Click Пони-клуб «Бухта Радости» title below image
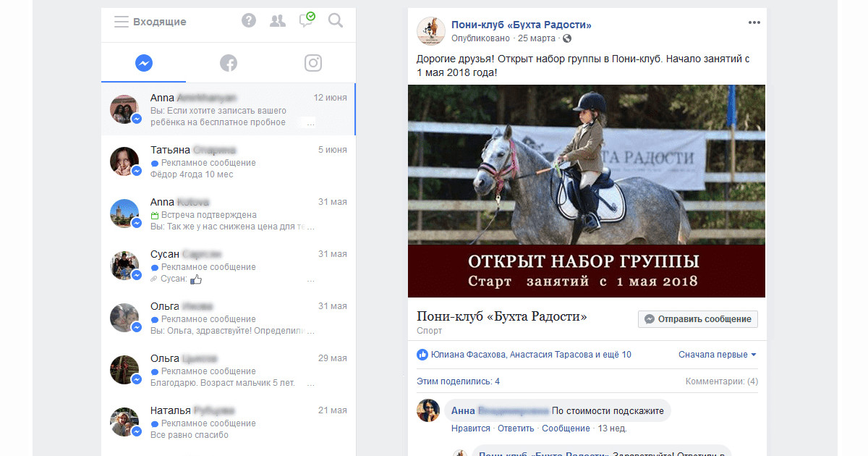Image resolution: width=868 pixels, height=456 pixels. click(x=502, y=316)
